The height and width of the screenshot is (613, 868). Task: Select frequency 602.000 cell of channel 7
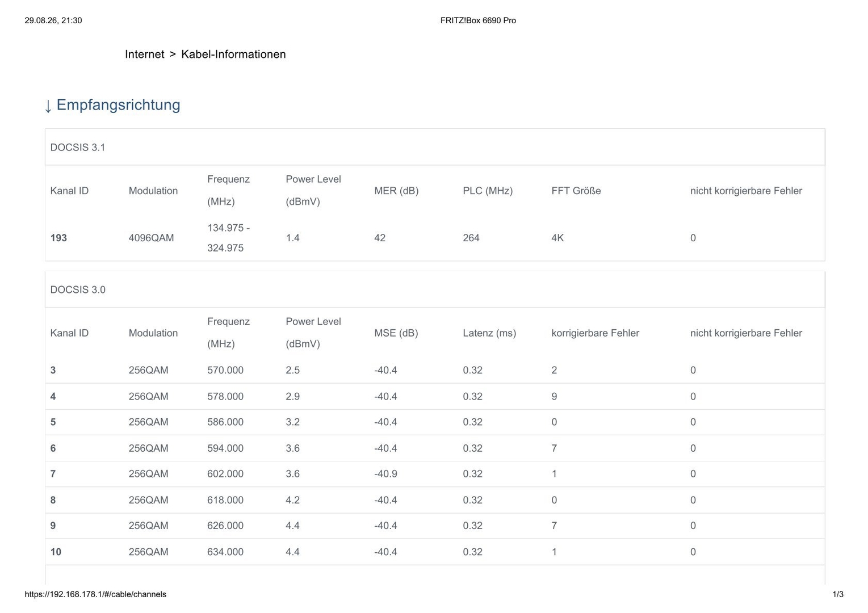click(x=225, y=474)
